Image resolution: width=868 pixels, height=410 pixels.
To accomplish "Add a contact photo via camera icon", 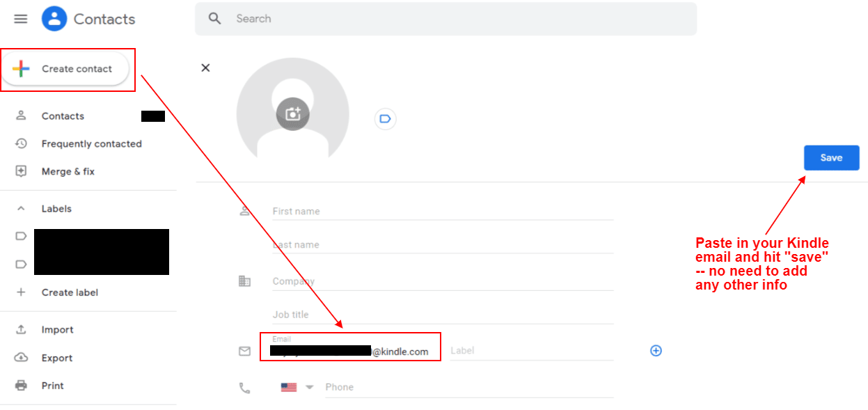I will pos(293,114).
